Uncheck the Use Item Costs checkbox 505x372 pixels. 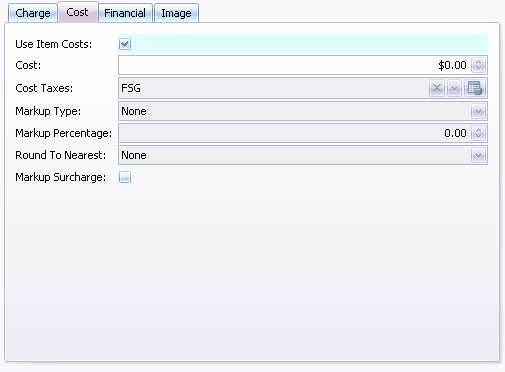(x=125, y=44)
